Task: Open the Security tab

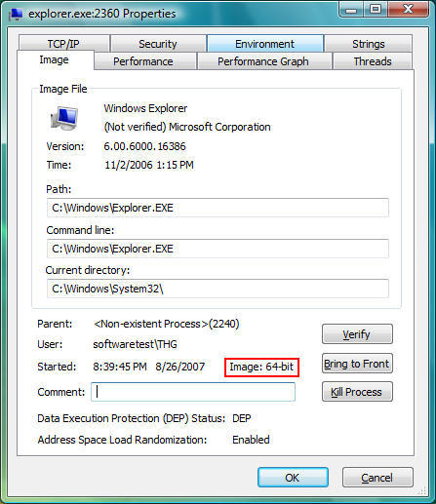Action: coord(158,44)
